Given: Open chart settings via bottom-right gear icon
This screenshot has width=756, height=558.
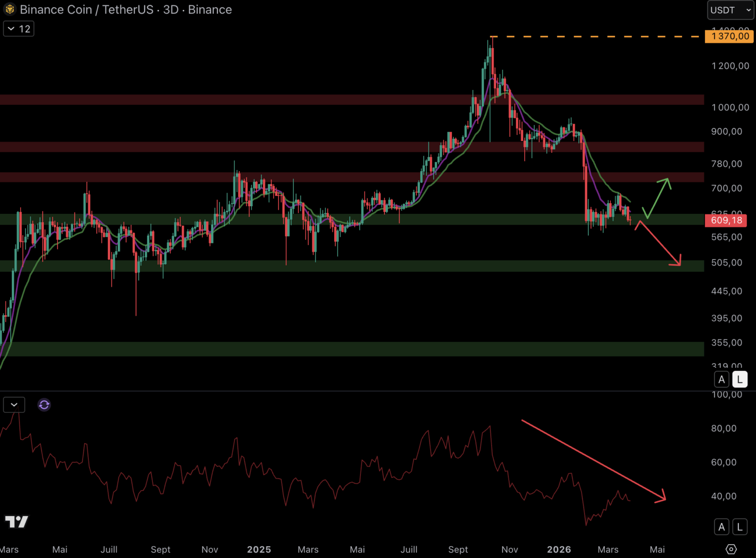Looking at the screenshot, I should (731, 549).
